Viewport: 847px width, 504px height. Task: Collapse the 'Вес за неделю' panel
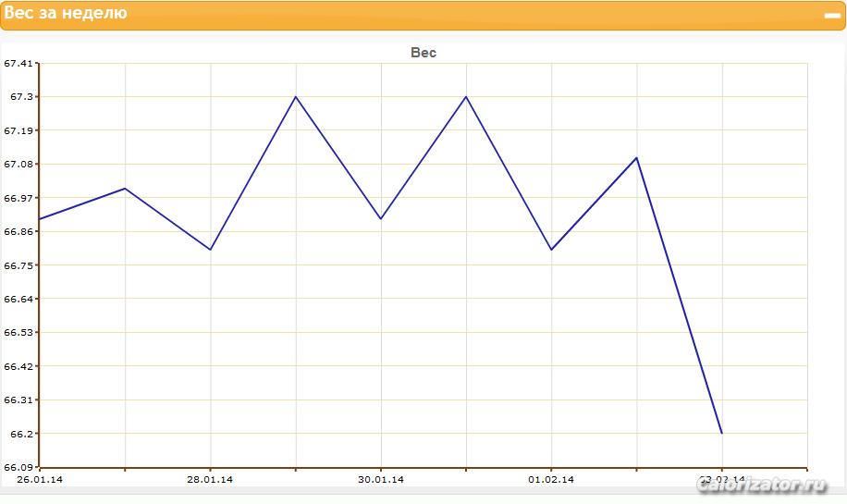click(832, 15)
